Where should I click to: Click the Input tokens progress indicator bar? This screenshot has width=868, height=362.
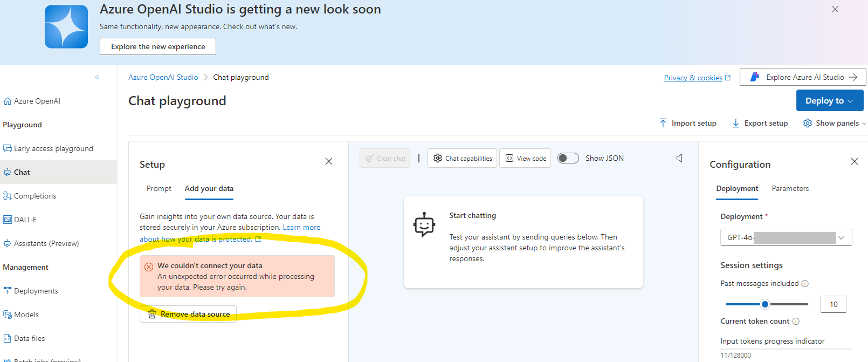pyautogui.click(x=786, y=349)
